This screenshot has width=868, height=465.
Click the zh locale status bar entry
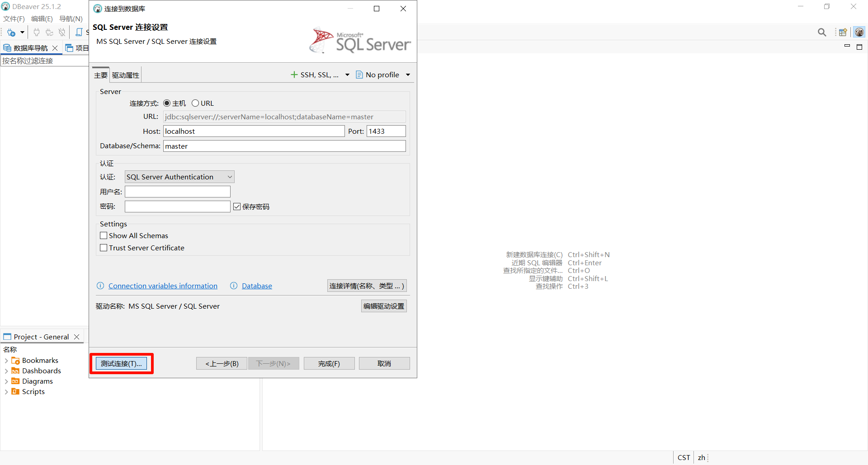[701, 457]
